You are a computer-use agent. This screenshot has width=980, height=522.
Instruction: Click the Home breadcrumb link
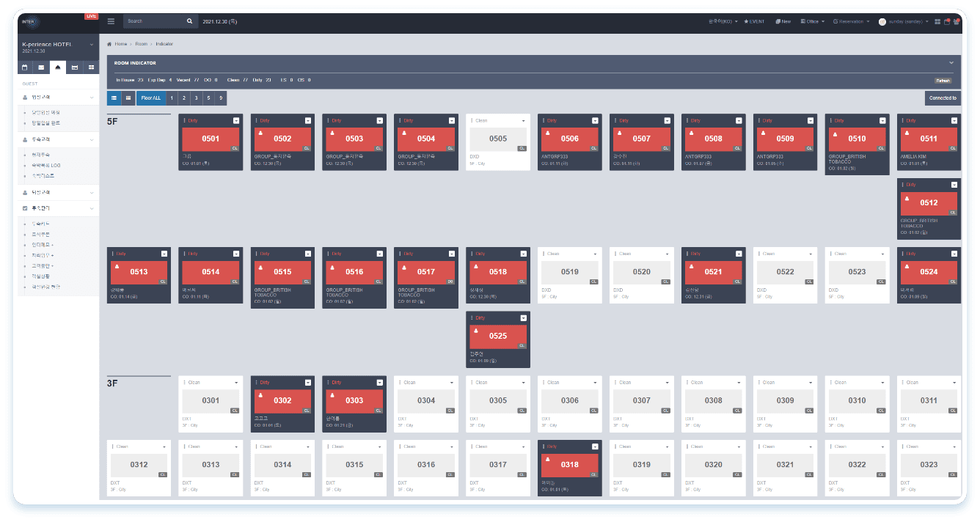click(x=120, y=44)
